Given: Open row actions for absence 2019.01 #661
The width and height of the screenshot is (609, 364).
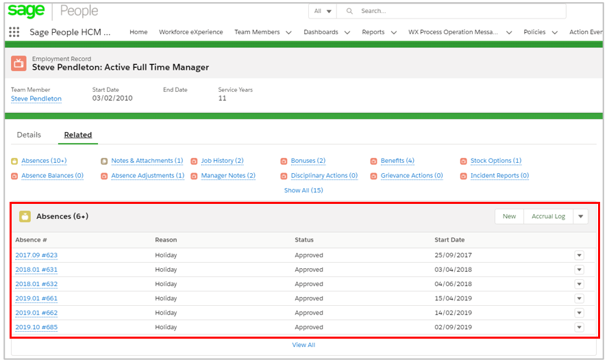Looking at the screenshot, I should click(x=579, y=298).
